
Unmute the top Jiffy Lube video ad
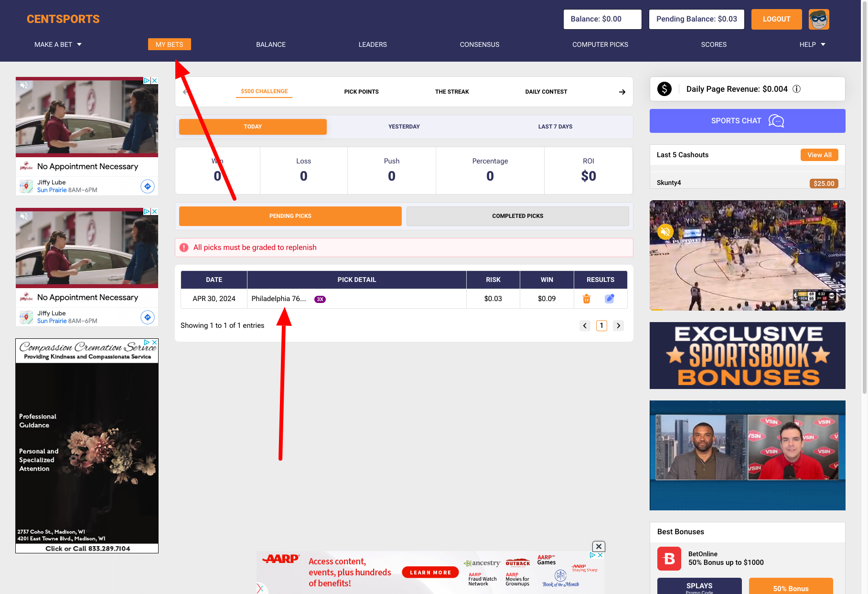coord(24,85)
